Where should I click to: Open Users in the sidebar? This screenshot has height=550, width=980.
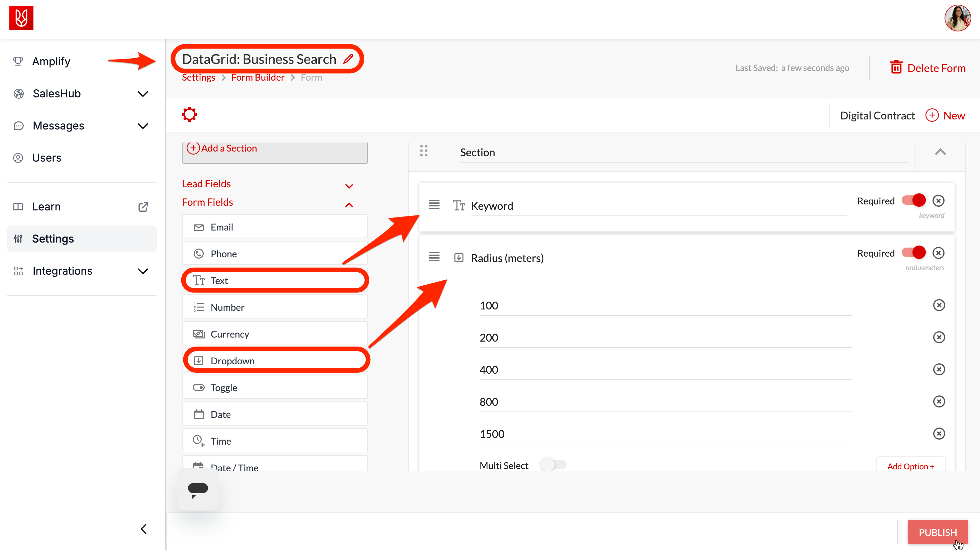(x=46, y=158)
